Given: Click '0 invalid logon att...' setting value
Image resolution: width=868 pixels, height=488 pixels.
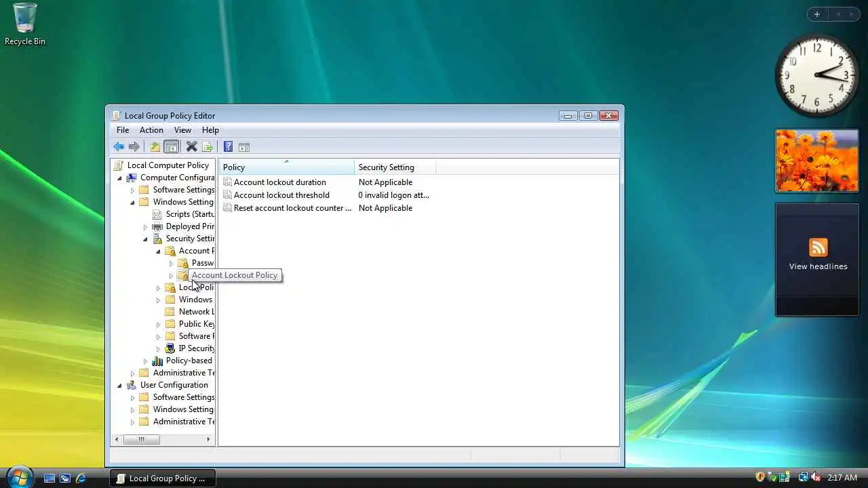Looking at the screenshot, I should [394, 195].
